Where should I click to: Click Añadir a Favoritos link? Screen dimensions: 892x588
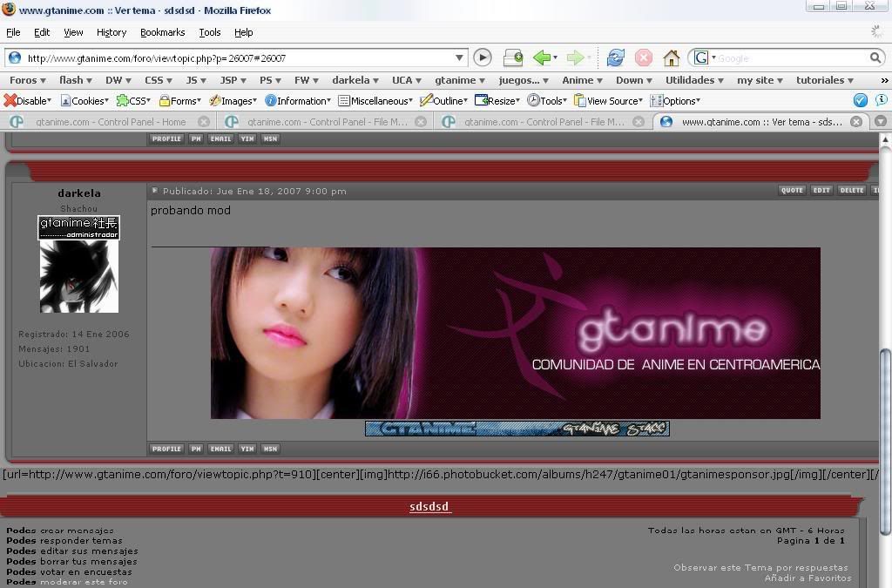[x=808, y=578]
